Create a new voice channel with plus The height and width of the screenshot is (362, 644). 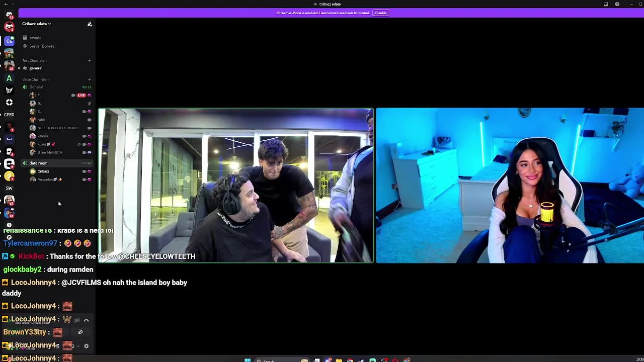89,79
